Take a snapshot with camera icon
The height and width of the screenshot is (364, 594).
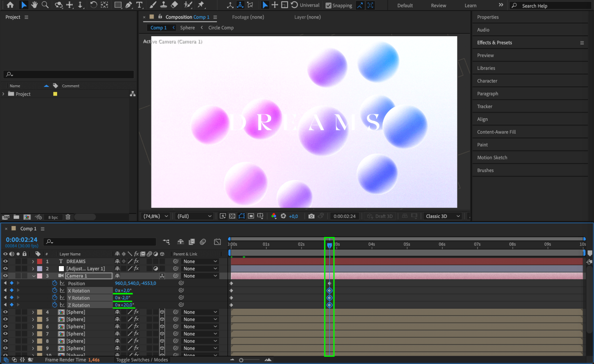(x=311, y=216)
